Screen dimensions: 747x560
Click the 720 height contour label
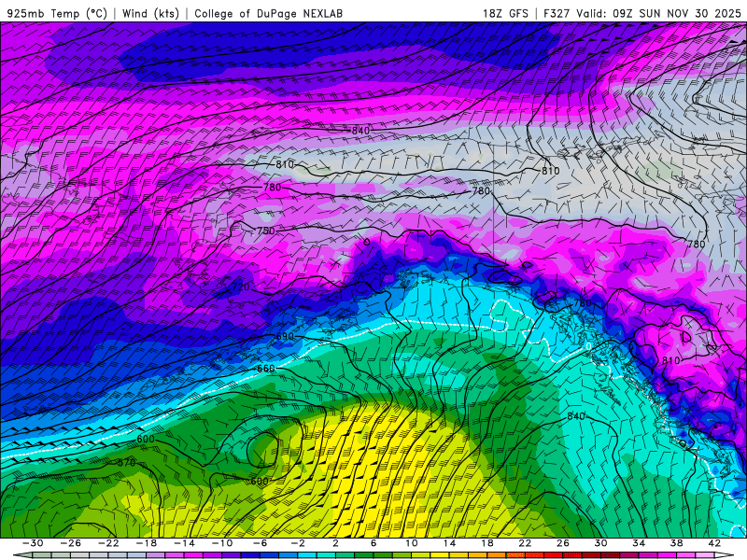click(x=241, y=287)
